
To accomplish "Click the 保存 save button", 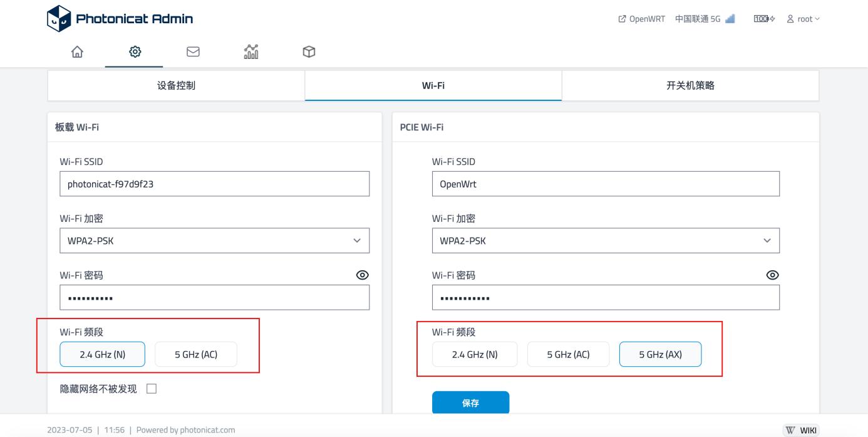I will pyautogui.click(x=471, y=403).
